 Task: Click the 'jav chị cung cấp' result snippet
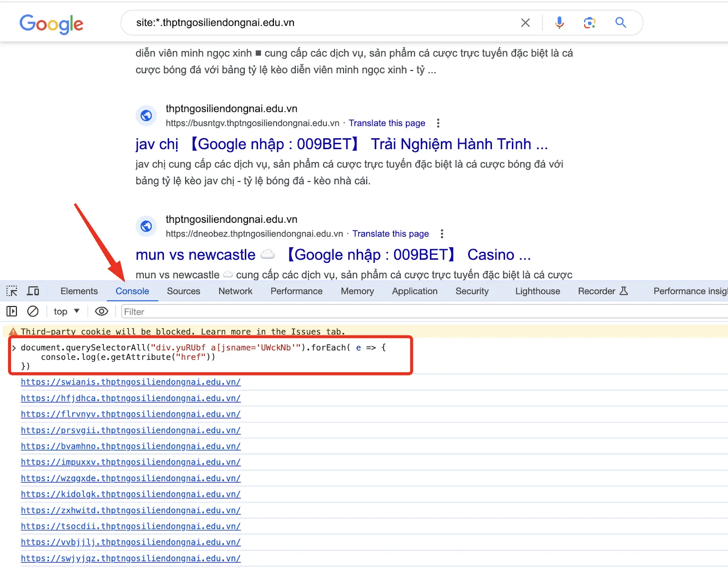tap(349, 172)
